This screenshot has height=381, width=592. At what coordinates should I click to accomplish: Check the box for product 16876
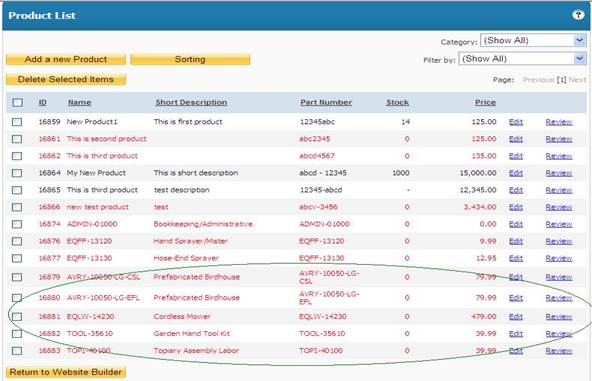[17, 241]
